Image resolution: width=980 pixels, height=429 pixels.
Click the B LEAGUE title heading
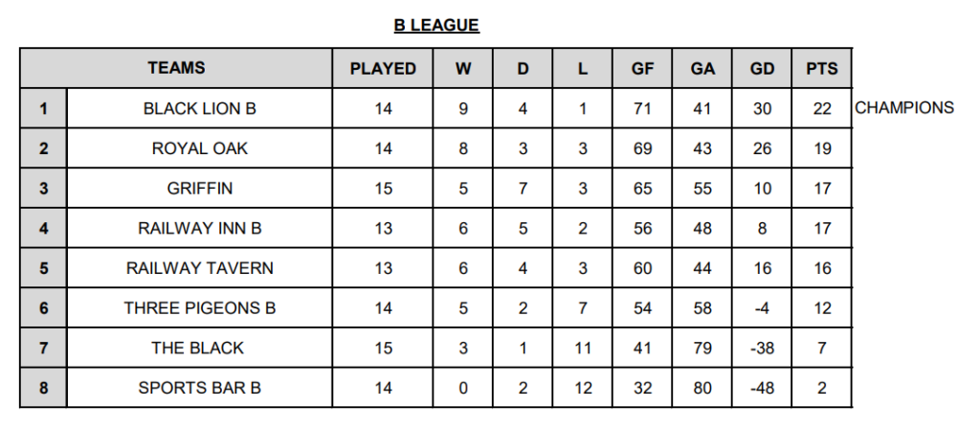point(436,26)
